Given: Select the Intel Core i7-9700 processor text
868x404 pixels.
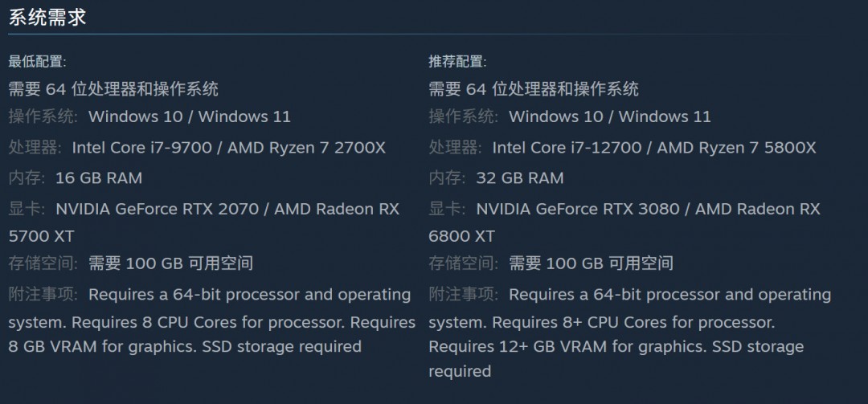Looking at the screenshot, I should [x=145, y=148].
